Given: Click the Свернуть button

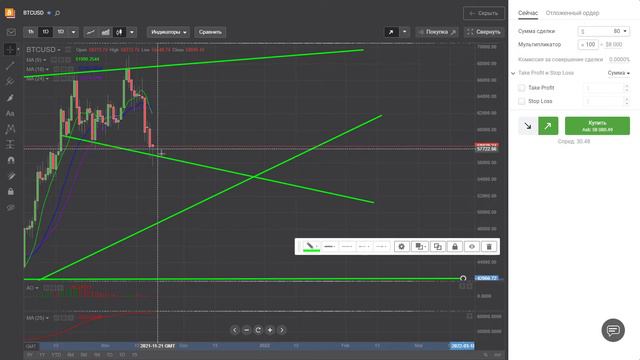Looking at the screenshot, I should tap(484, 32).
